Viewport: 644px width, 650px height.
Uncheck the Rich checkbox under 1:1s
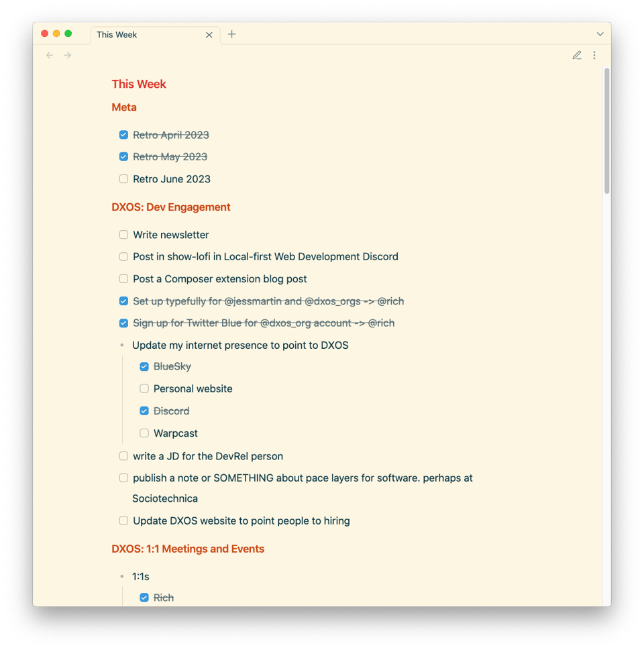[x=144, y=597]
